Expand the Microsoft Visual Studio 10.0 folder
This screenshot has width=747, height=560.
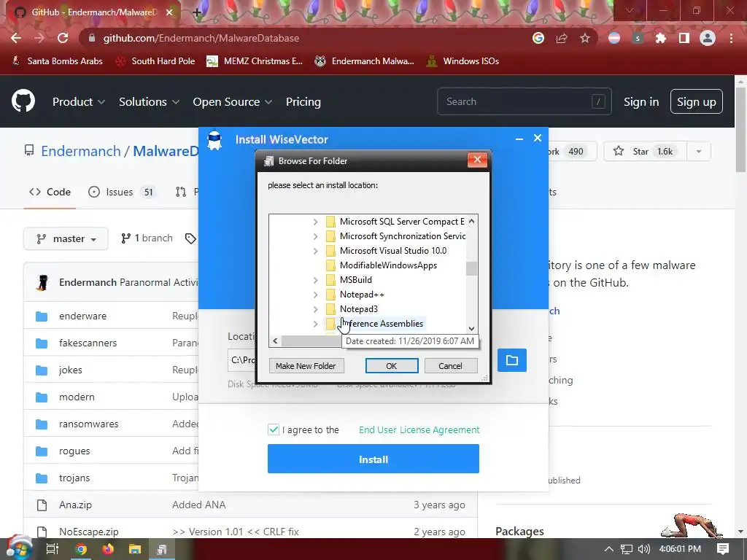(x=315, y=251)
